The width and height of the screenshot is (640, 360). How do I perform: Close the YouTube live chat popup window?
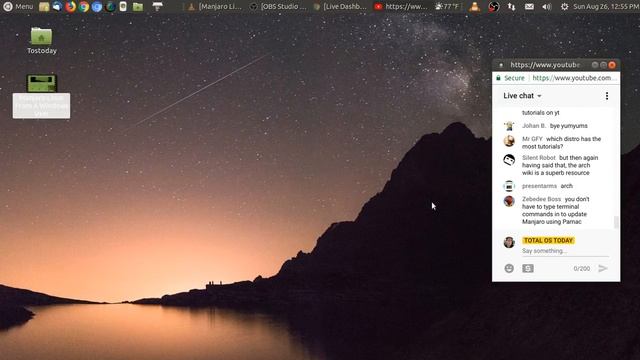612,65
